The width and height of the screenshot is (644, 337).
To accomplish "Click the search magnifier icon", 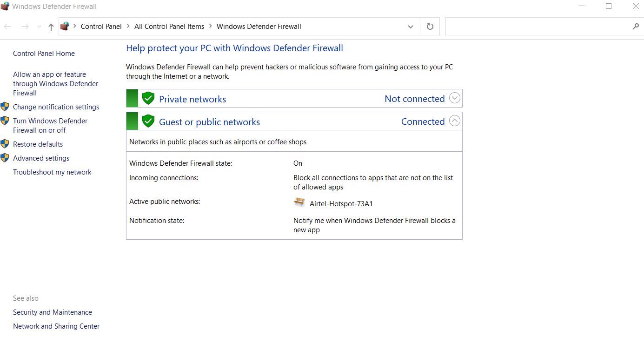I will tap(636, 27).
